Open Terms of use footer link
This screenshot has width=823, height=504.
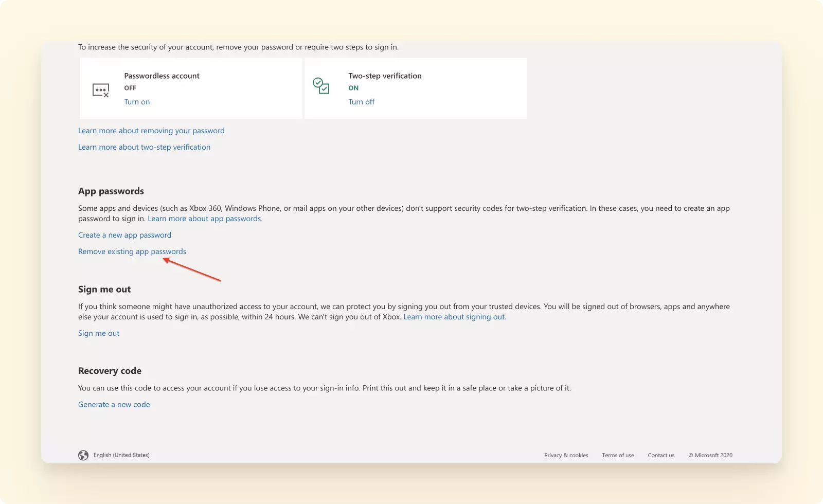(618, 455)
